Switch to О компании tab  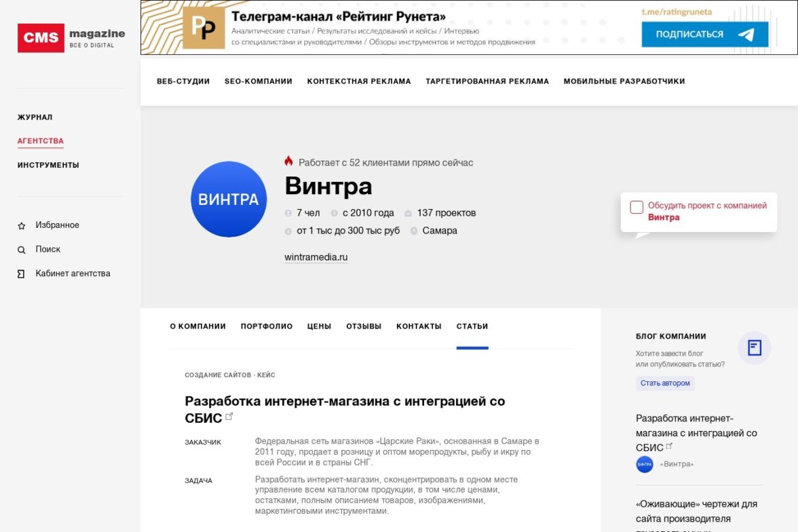click(x=198, y=326)
